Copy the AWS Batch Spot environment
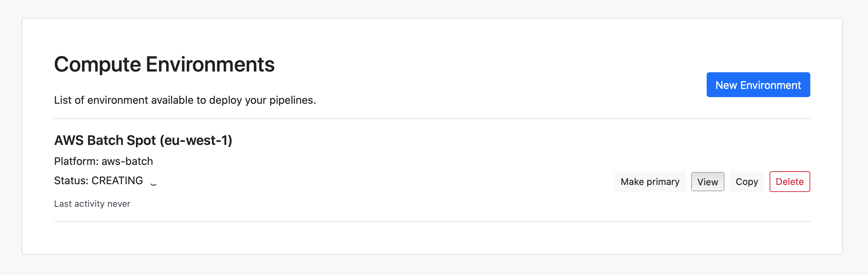868x275 pixels. (x=747, y=182)
